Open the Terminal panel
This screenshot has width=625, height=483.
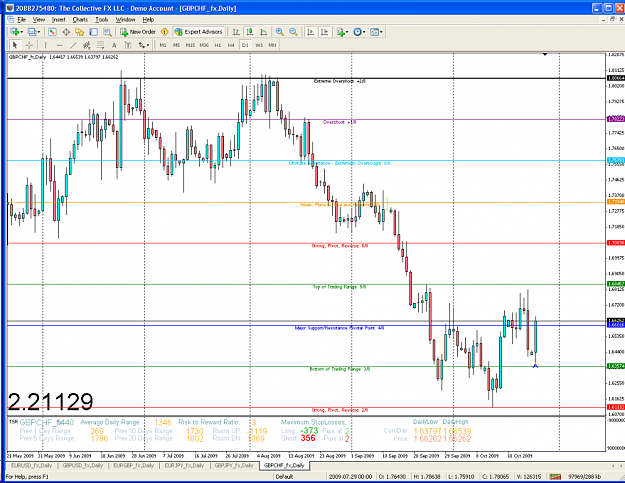tap(94, 32)
